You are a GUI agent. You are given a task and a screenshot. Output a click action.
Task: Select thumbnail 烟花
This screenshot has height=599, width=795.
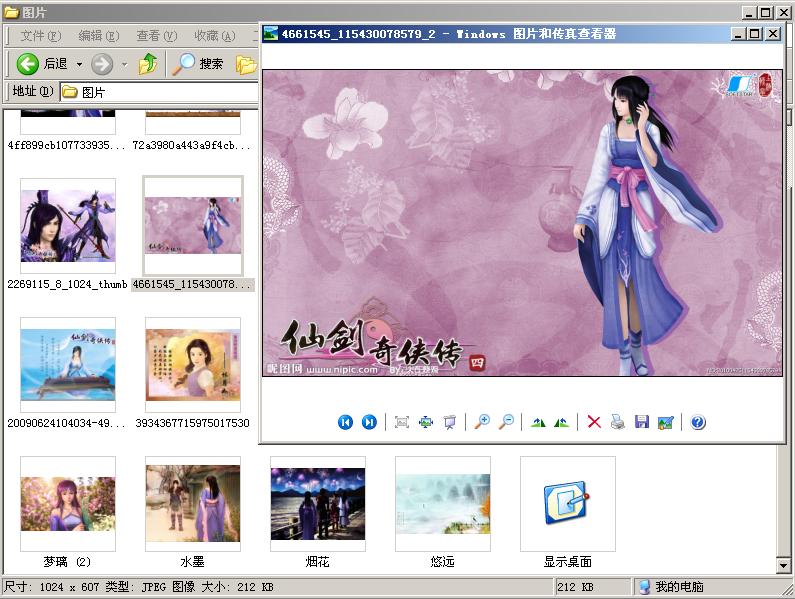[318, 504]
